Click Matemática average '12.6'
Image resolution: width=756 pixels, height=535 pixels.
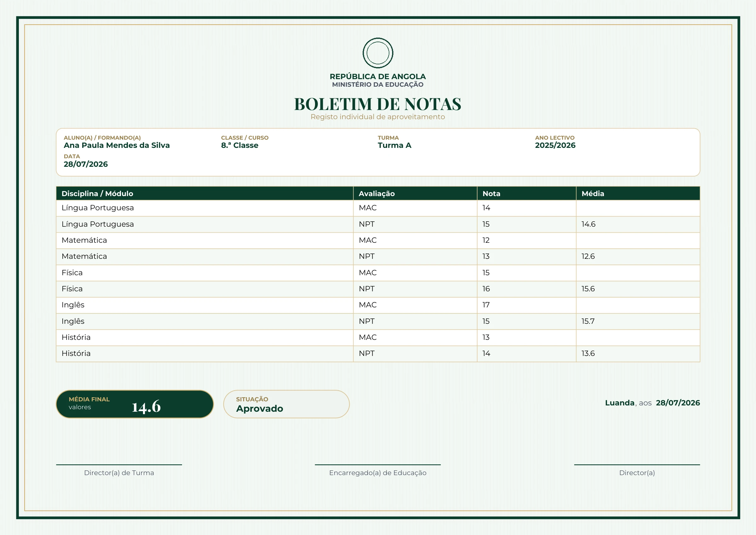(x=588, y=256)
